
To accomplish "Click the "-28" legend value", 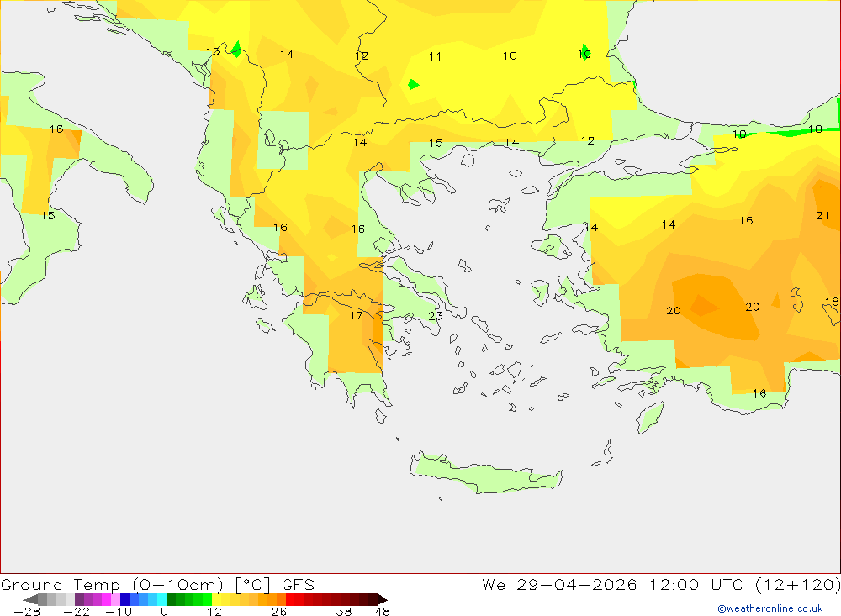I will pos(27,611).
